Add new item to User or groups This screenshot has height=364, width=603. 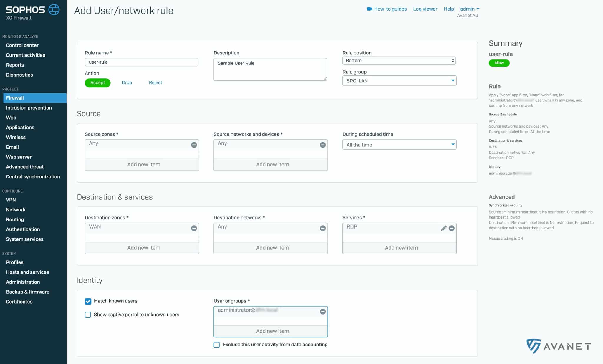coord(271,331)
